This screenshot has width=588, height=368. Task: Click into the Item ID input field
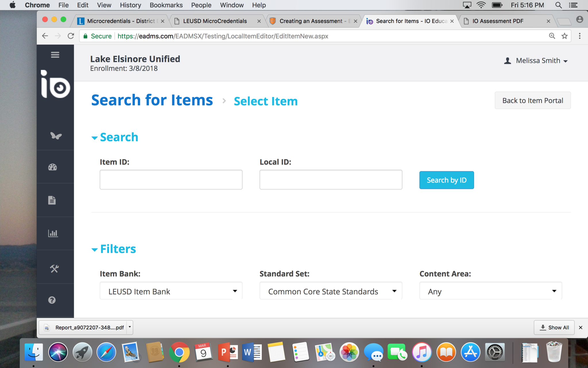click(x=171, y=180)
